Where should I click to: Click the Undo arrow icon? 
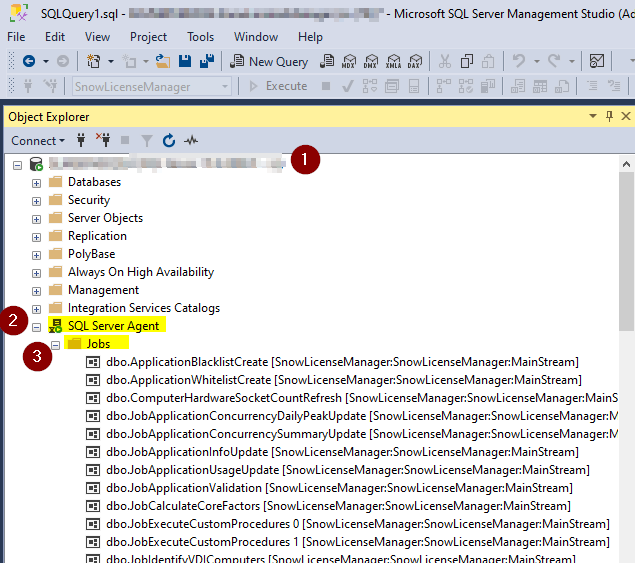click(519, 61)
